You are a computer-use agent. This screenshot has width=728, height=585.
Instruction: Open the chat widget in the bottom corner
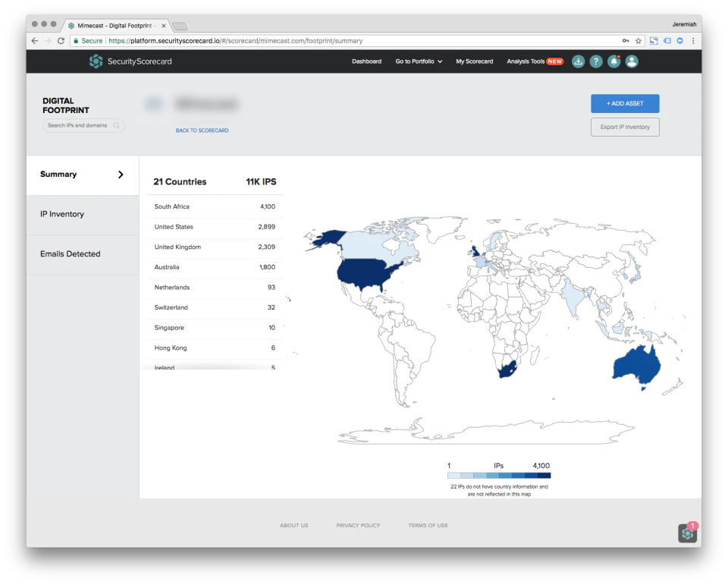coord(687,533)
